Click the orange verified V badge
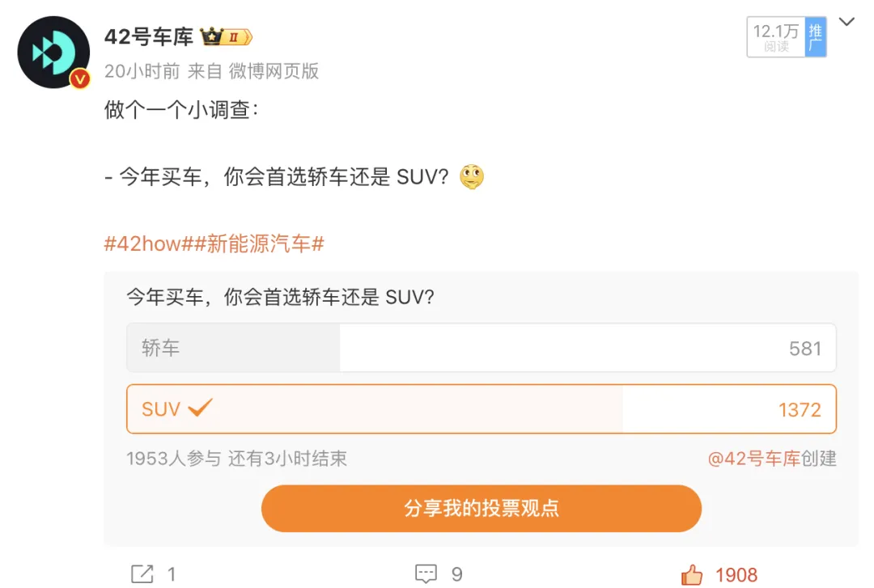 point(79,79)
